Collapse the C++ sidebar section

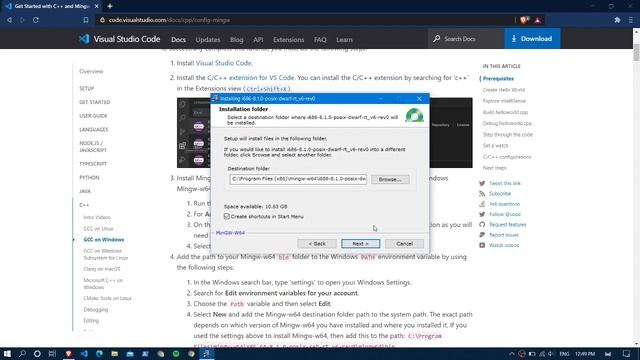tap(84, 205)
